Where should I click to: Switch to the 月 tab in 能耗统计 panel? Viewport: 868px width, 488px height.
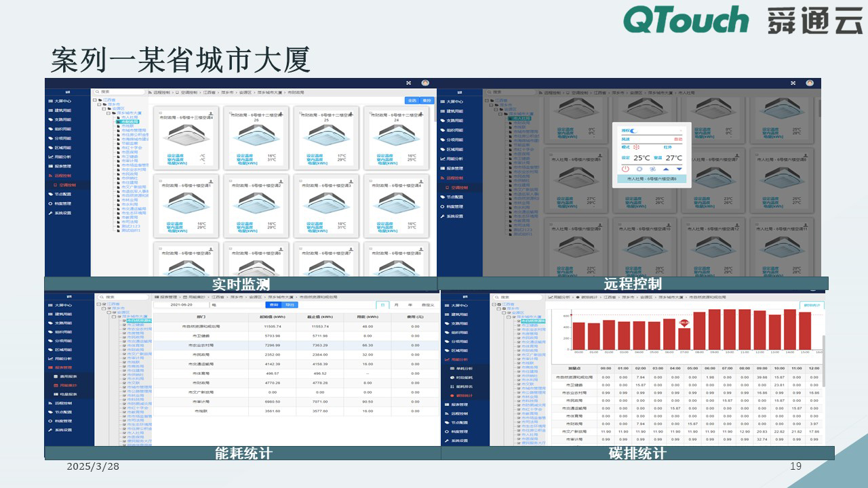click(397, 305)
